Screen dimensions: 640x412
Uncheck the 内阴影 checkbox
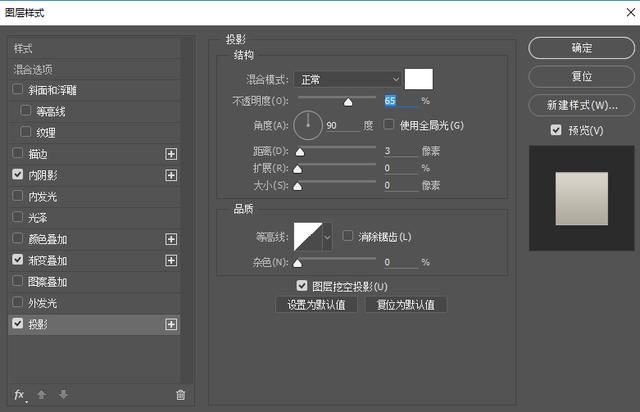(x=18, y=174)
